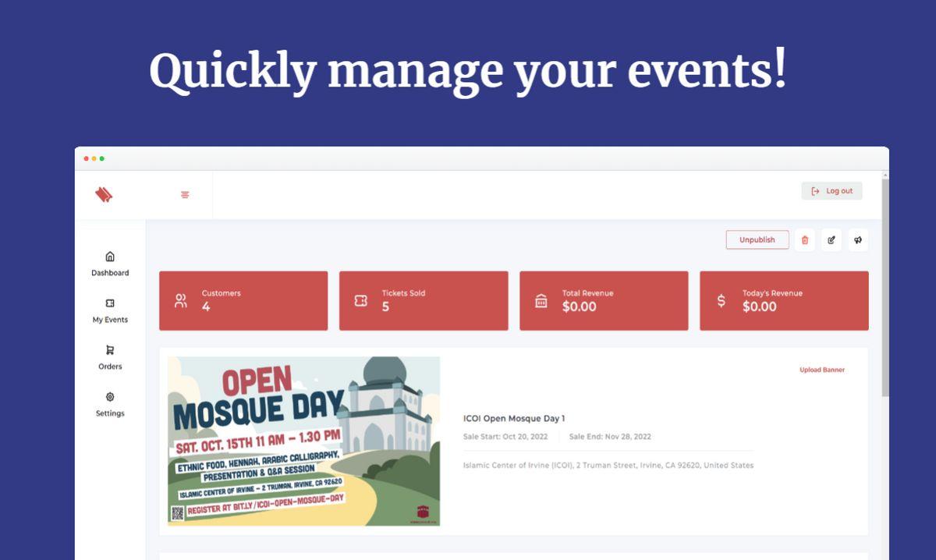Click the Upload Banner link
936x560 pixels.
821,370
